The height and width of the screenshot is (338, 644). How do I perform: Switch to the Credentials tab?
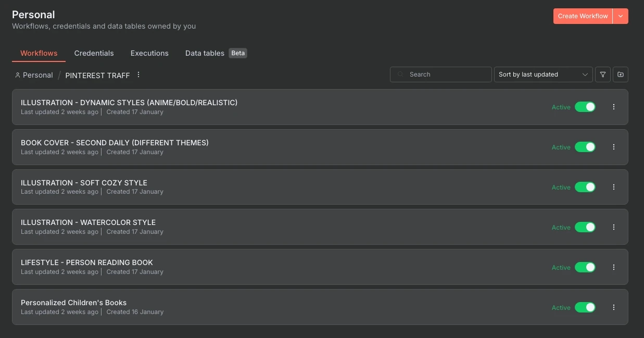[94, 53]
